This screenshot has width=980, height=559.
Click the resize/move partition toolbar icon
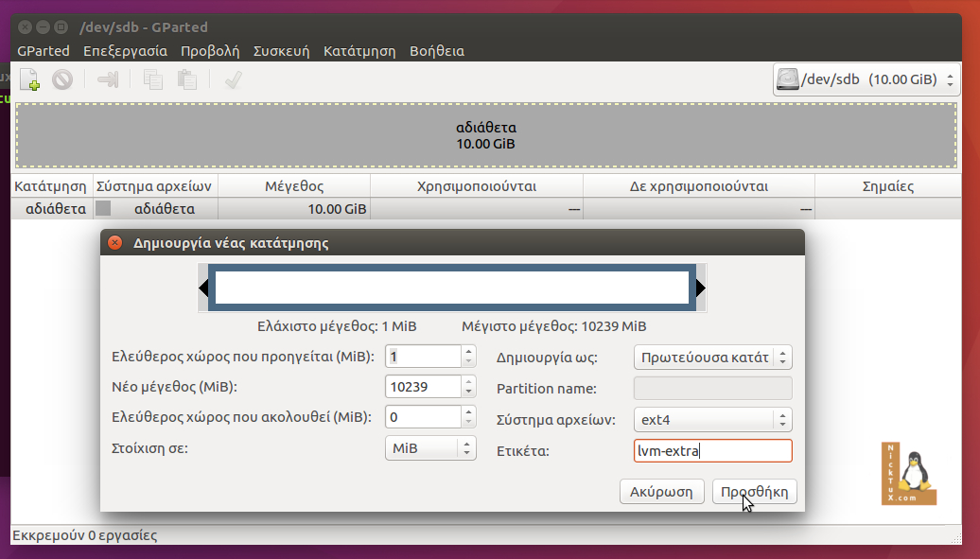pyautogui.click(x=108, y=80)
